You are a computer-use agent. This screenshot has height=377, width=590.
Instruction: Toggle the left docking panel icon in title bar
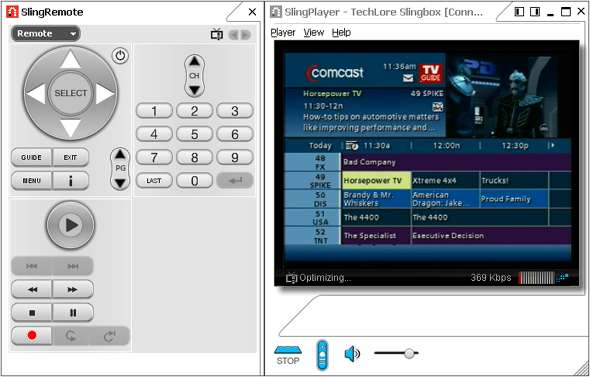(519, 12)
